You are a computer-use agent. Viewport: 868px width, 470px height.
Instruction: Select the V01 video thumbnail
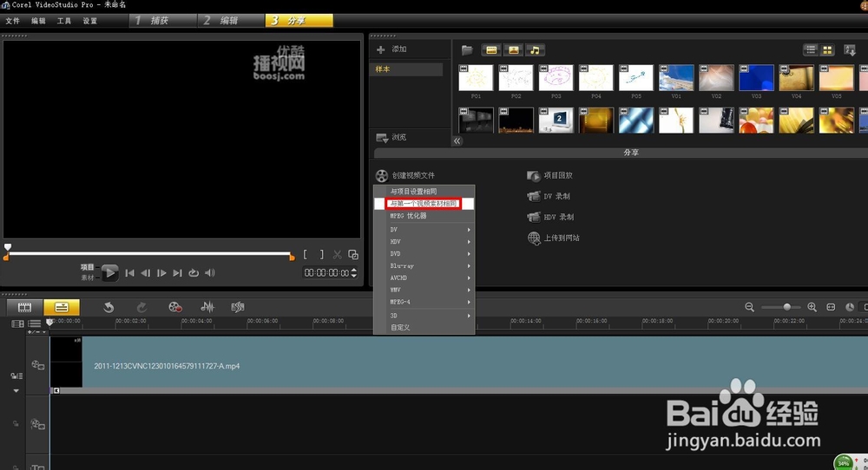(676, 78)
